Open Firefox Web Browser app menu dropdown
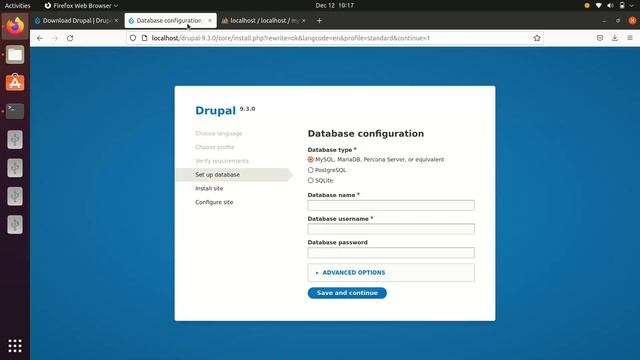640x360 pixels. point(81,6)
